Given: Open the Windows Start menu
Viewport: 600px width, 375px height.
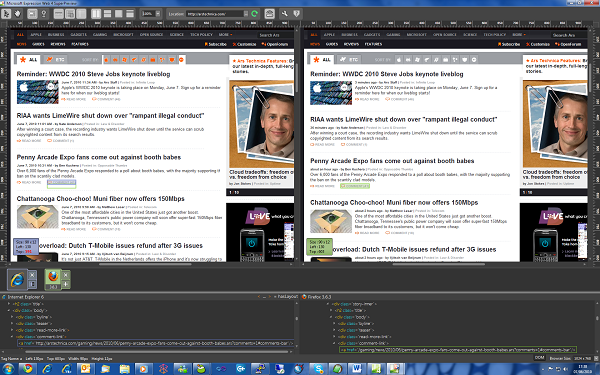Looking at the screenshot, I should [x=7, y=369].
